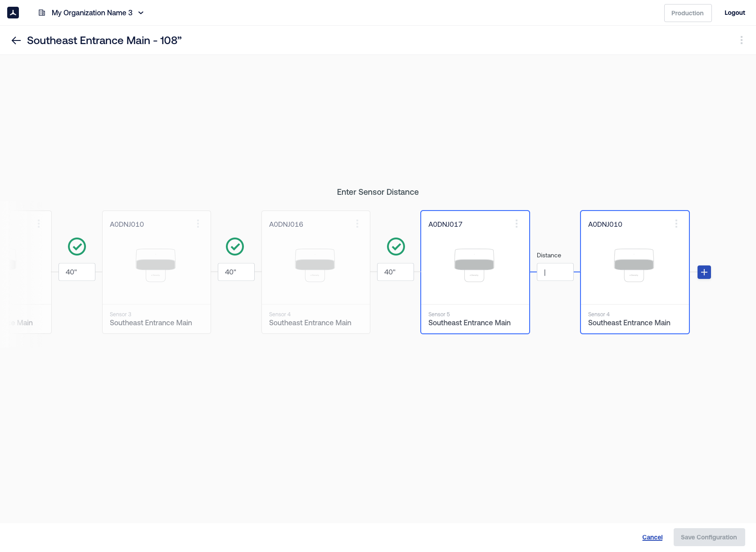Viewport: 756px width, 552px height.
Task: Open options menu on the A0DNJ017 sensor card
Action: (516, 224)
